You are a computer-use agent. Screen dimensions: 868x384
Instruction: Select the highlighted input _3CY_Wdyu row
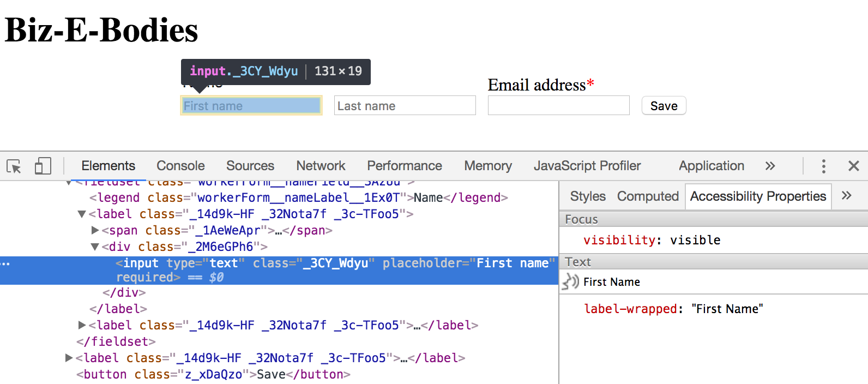pyautogui.click(x=279, y=270)
